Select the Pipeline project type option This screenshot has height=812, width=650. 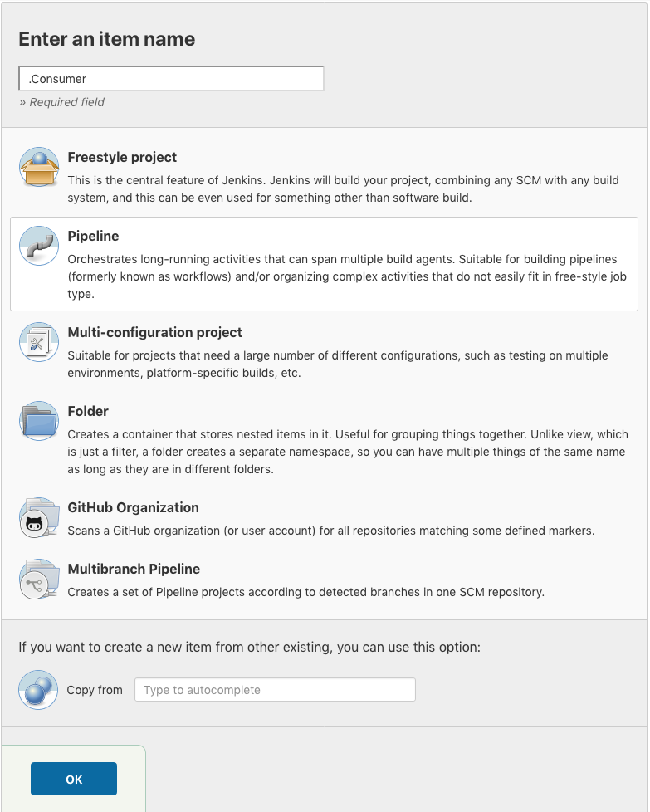(x=324, y=262)
